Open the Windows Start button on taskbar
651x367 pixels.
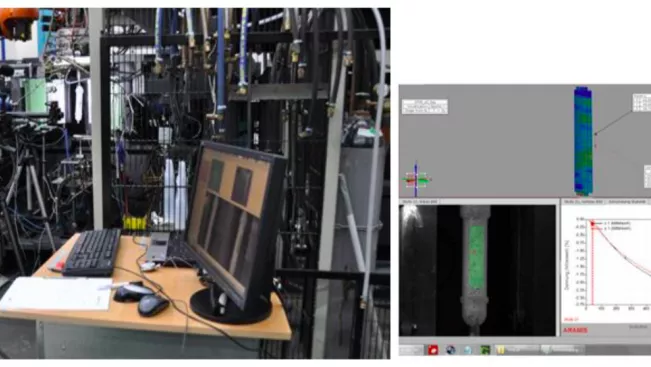click(x=411, y=350)
